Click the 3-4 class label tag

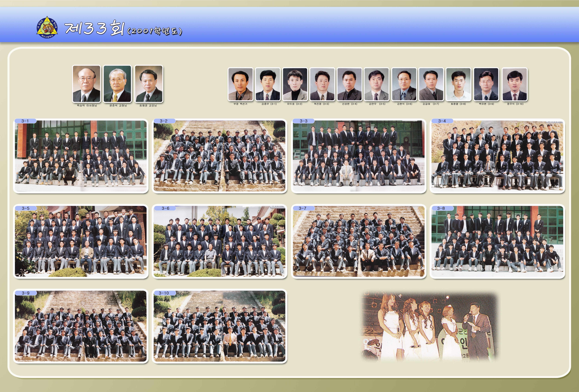click(442, 121)
